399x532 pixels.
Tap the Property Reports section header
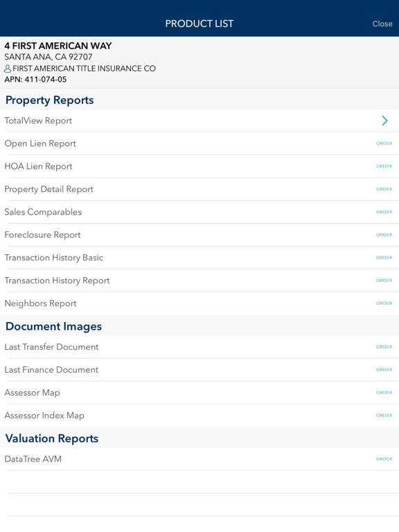pos(50,100)
